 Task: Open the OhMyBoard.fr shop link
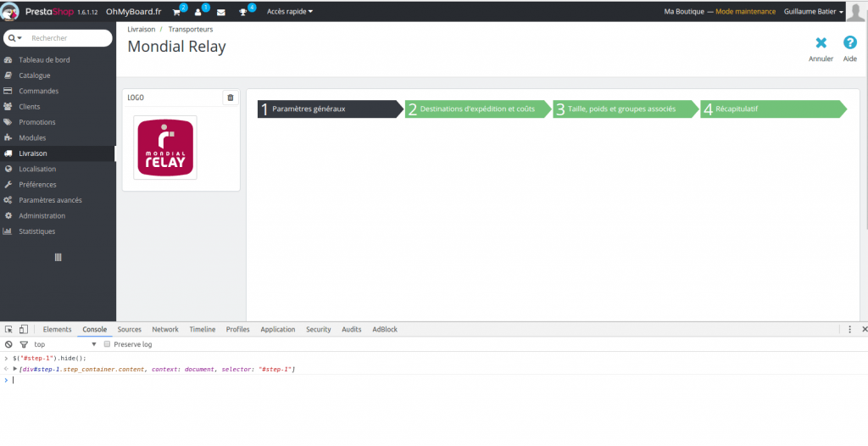click(x=133, y=12)
